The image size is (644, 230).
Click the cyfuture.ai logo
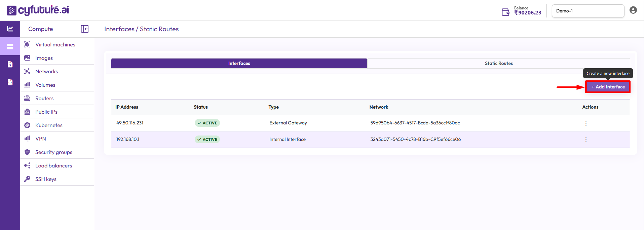38,10
